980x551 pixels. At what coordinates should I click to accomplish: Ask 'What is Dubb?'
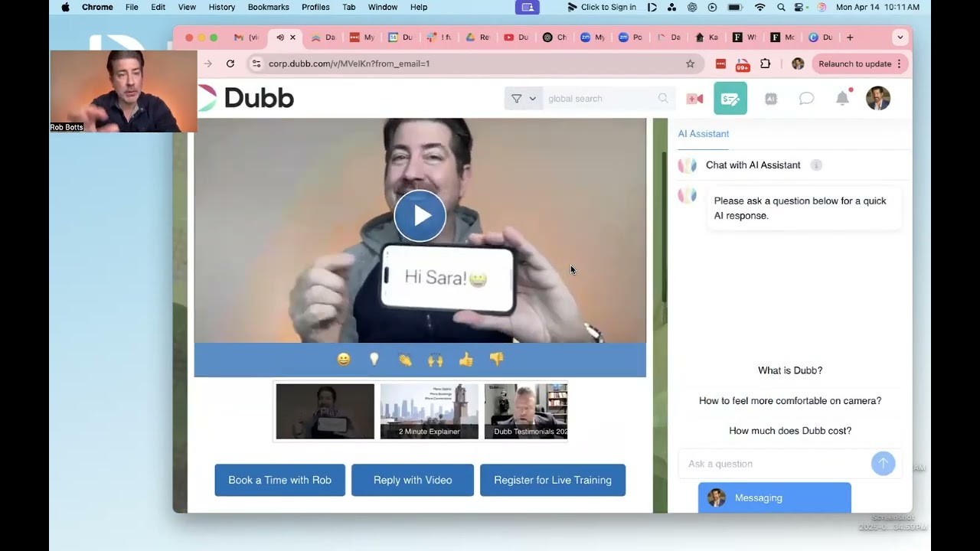[790, 370]
